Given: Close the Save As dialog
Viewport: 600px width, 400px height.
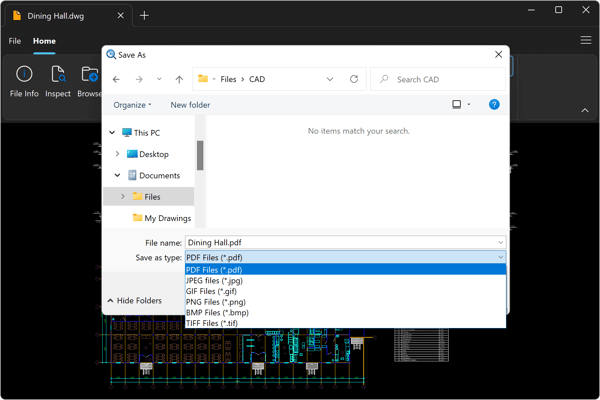Looking at the screenshot, I should click(498, 54).
